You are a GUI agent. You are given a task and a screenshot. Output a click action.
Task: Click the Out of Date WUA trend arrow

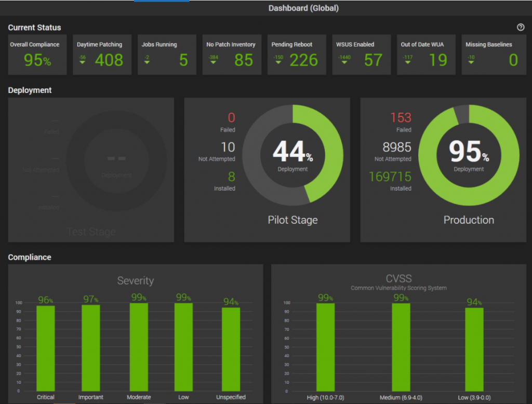tap(408, 62)
